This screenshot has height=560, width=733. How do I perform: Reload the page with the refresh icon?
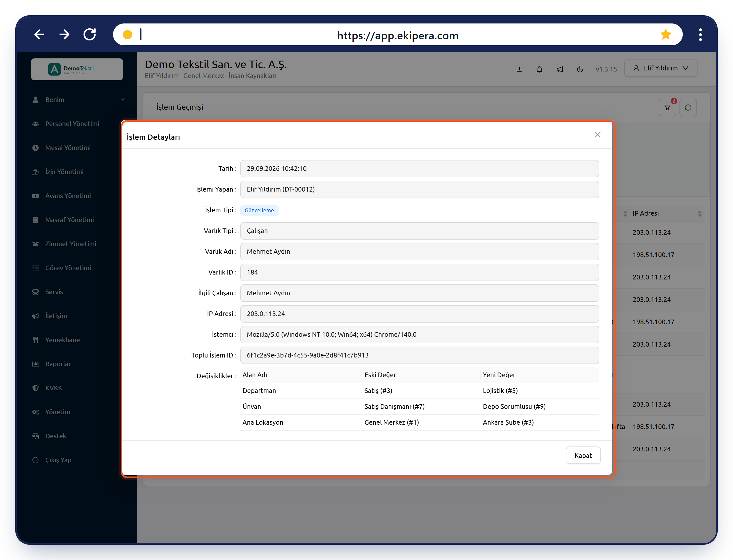[x=90, y=34]
